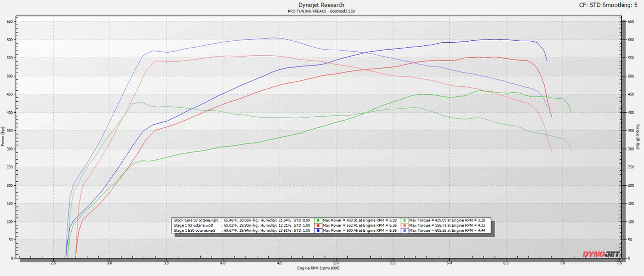Click the light green Max Torque swatch
Viewport: 644px width, 276px height.
coord(404,220)
